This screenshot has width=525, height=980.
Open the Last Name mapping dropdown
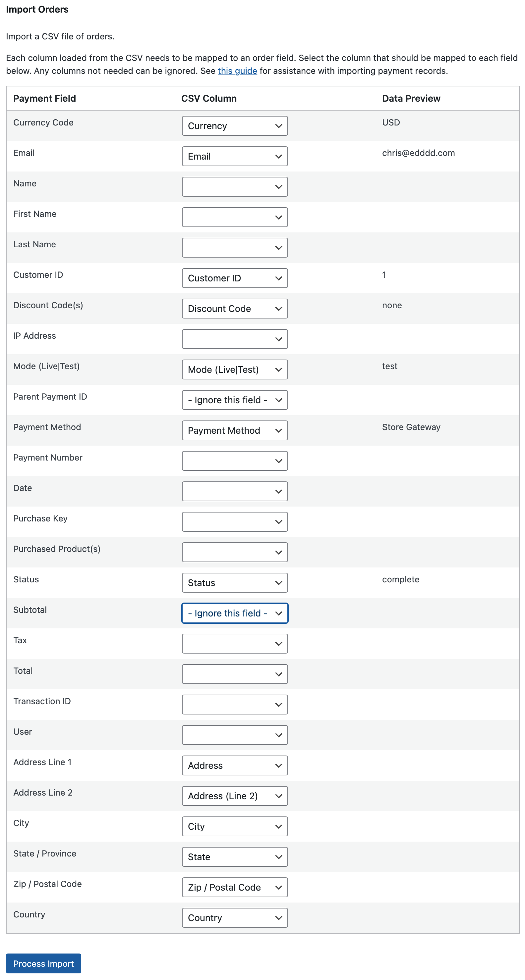click(235, 247)
